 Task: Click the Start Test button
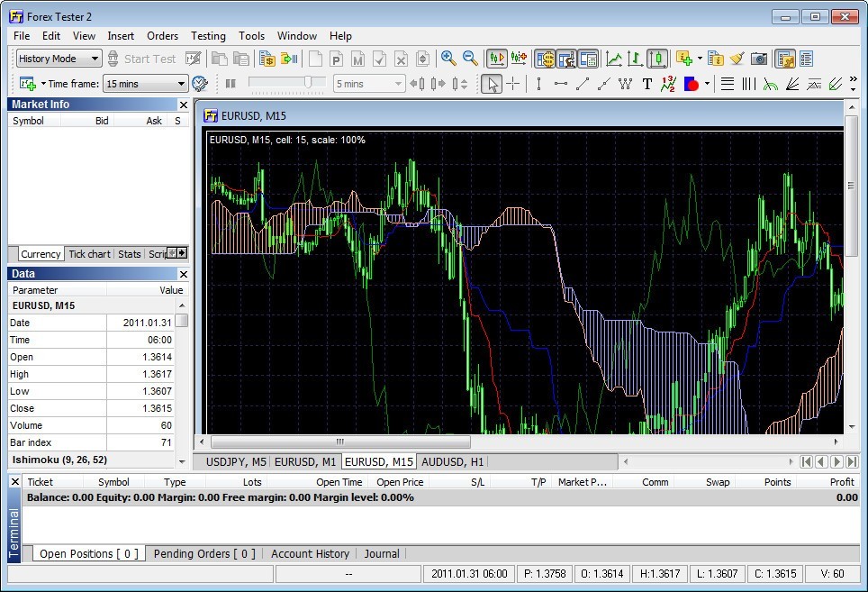click(x=149, y=58)
